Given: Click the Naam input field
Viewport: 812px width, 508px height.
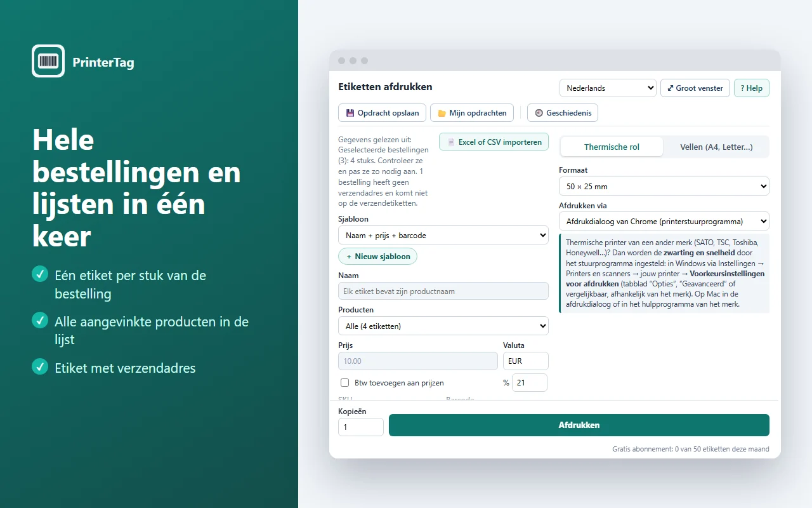Looking at the screenshot, I should tap(443, 291).
